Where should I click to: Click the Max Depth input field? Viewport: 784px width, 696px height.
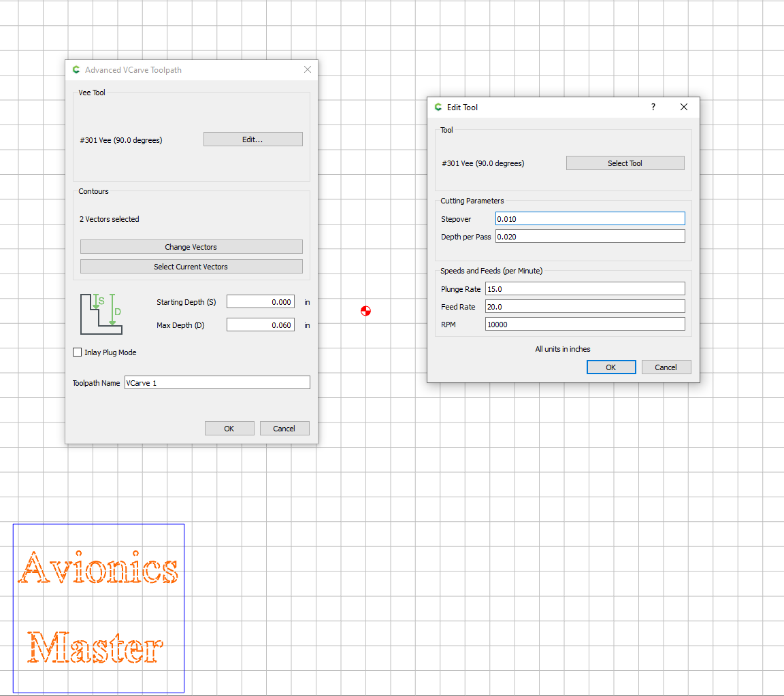pyautogui.click(x=261, y=325)
